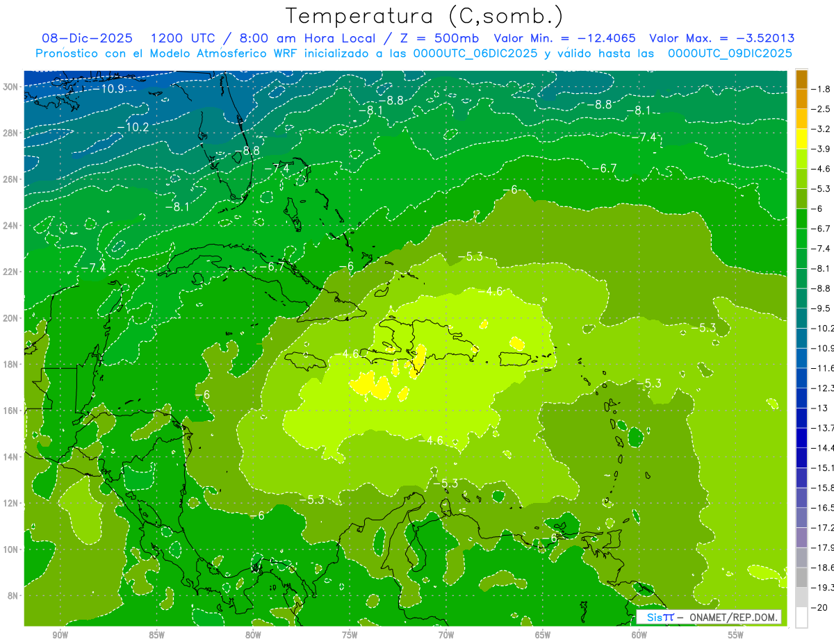
Task: Click the "-13" colorbar label
Action: coord(819,408)
